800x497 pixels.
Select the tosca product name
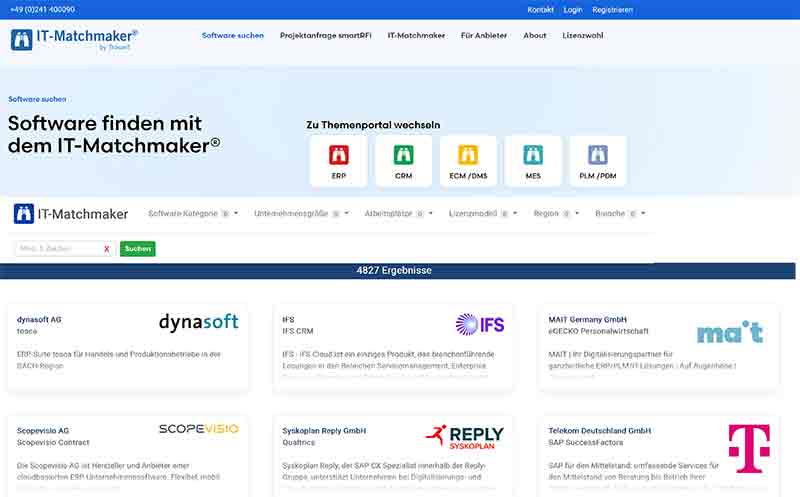[x=27, y=331]
